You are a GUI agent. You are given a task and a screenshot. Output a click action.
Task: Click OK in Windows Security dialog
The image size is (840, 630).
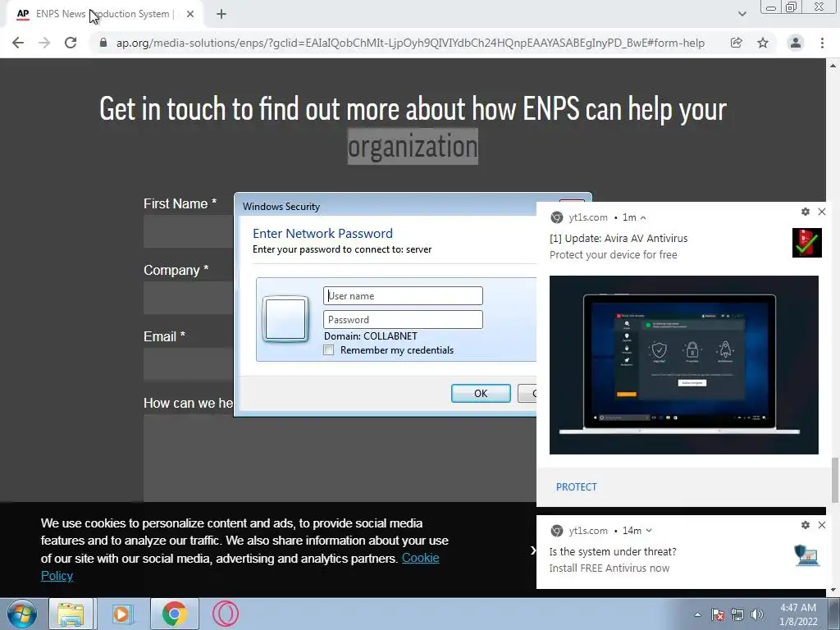481,393
